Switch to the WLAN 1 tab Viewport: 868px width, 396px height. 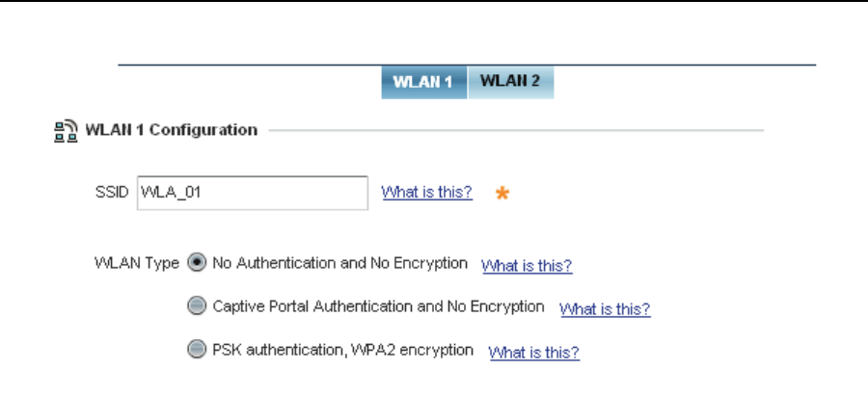[x=423, y=81]
